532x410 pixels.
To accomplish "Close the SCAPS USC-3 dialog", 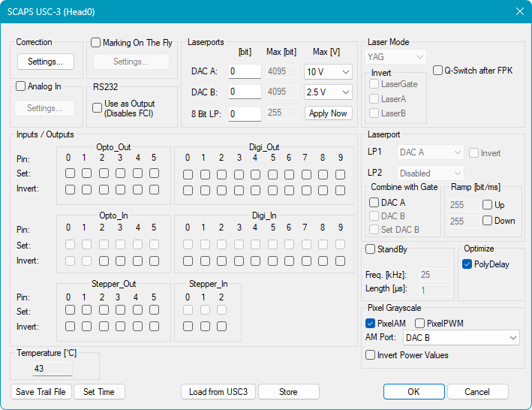I will 520,11.
